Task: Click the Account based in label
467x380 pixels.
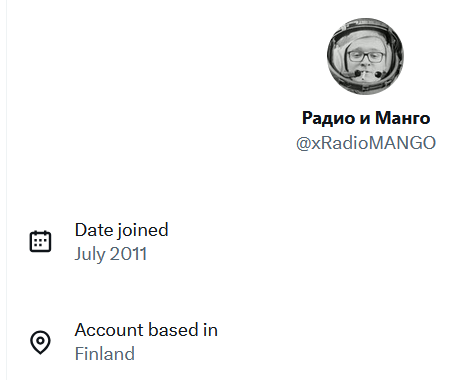Action: pos(146,330)
